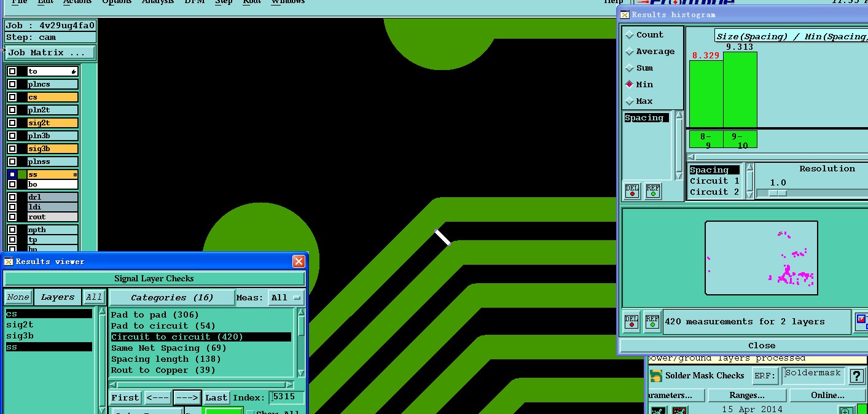Open the Meas: All dropdown

(286, 297)
